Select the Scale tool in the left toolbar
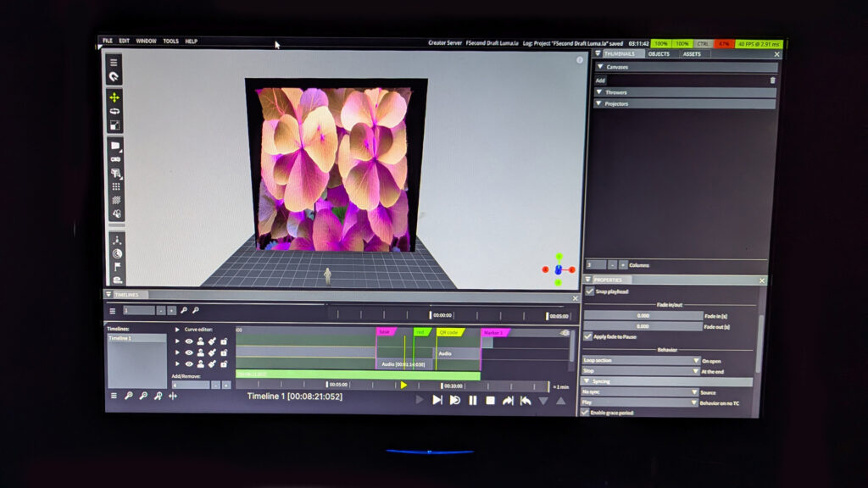868x488 pixels. click(x=114, y=125)
